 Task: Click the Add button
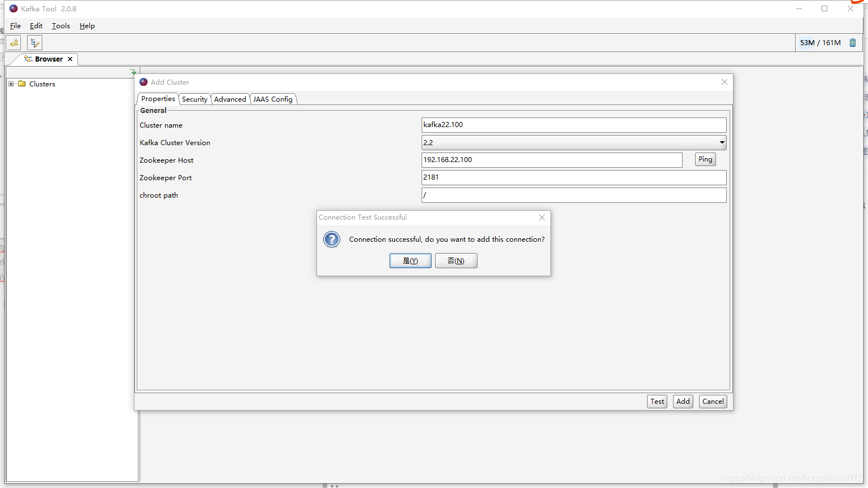[x=683, y=402]
